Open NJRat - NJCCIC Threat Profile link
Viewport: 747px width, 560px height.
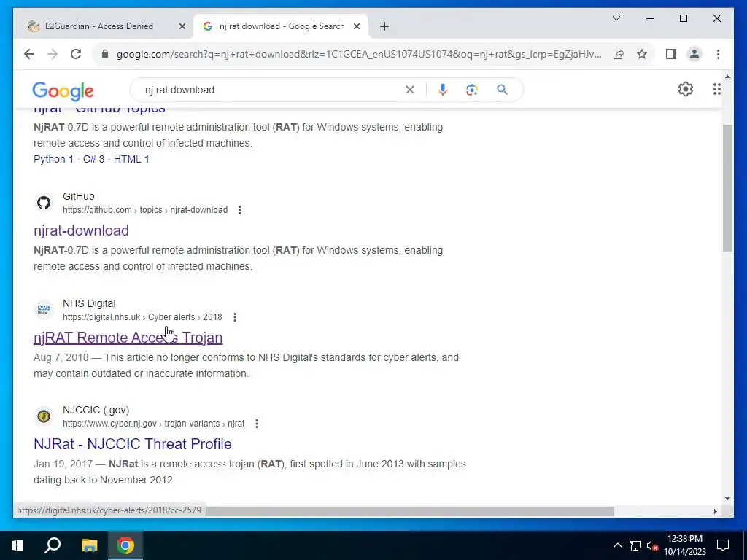click(x=133, y=444)
